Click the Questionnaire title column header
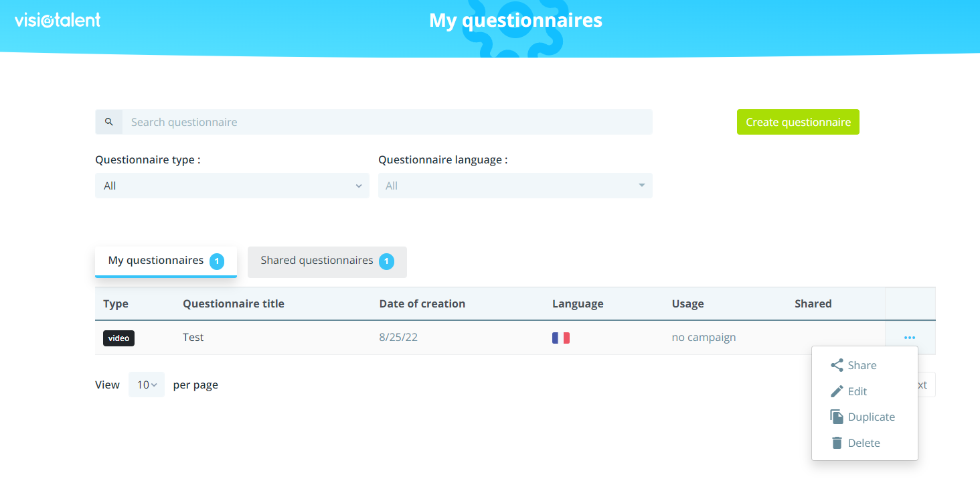 pos(233,303)
